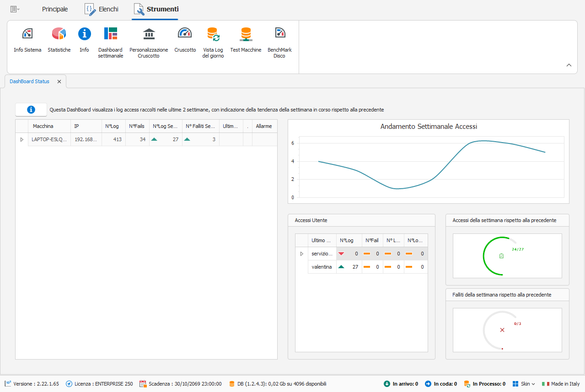
Task: Expand the servizio user row
Action: (301, 254)
